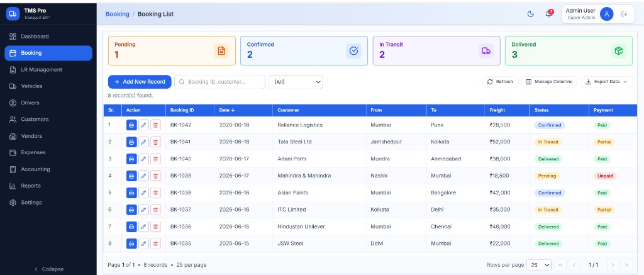Print the Hindustan Unilever booking

tap(131, 227)
